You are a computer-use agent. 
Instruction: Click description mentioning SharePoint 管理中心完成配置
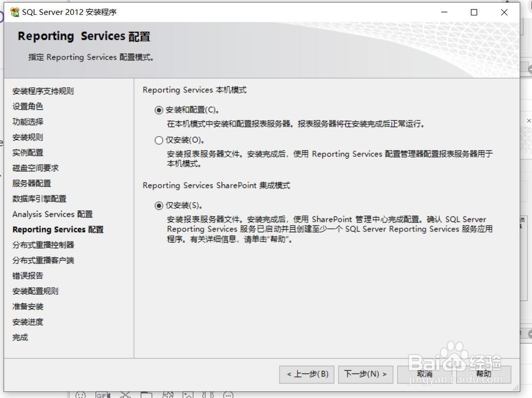click(330, 229)
